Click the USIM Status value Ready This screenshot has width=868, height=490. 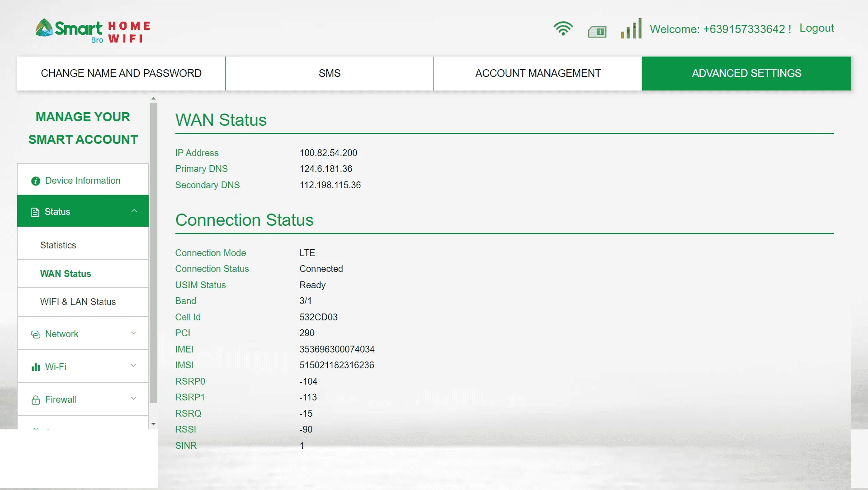coord(312,285)
